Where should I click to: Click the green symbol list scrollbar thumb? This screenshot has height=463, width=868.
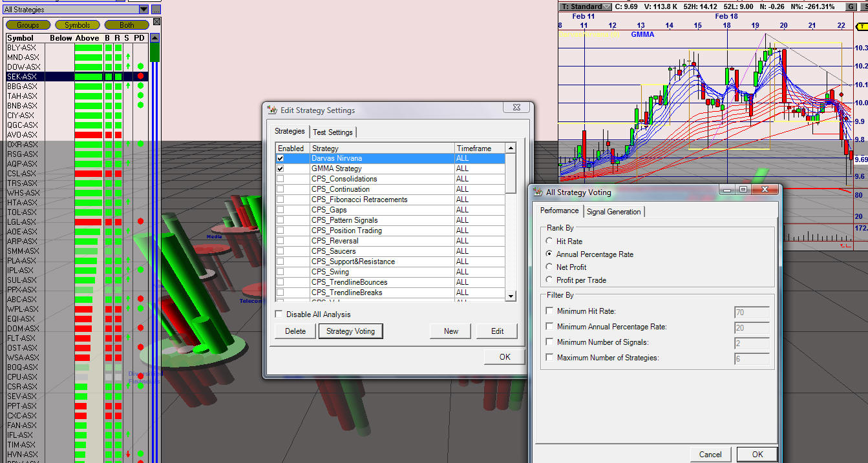[x=154, y=52]
